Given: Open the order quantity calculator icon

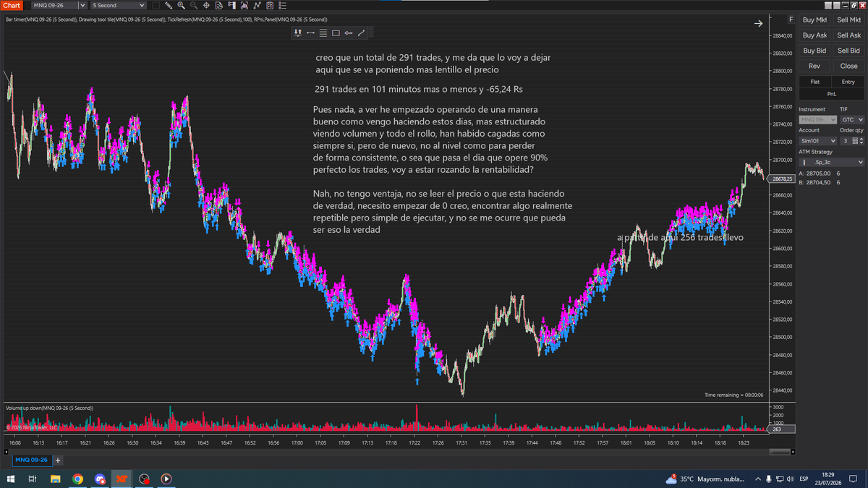Looking at the screenshot, I should (x=854, y=141).
